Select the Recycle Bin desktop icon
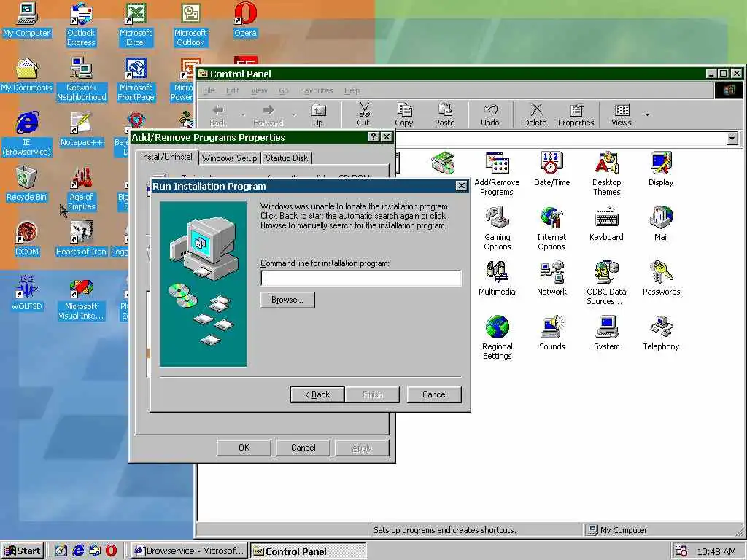747x560 pixels. 26,184
